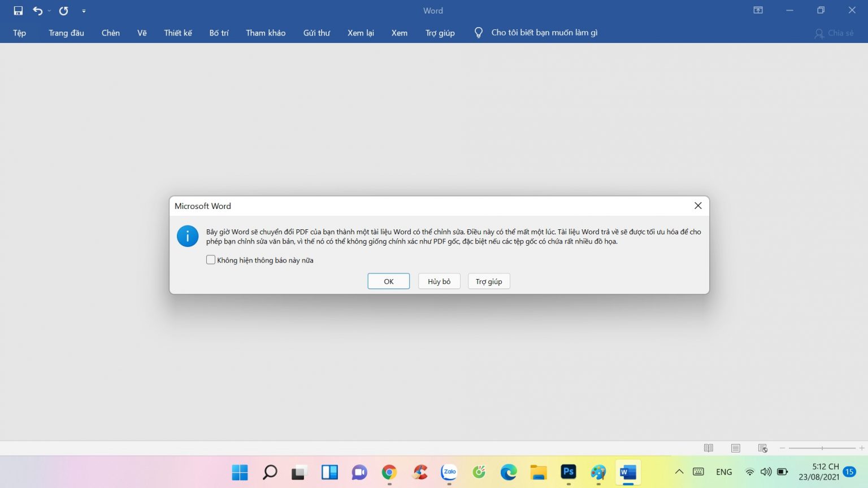Click the Save icon in title bar

pos(18,11)
